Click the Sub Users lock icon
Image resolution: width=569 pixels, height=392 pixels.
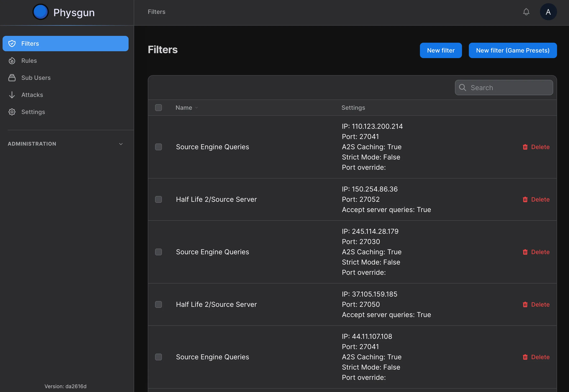tap(12, 78)
